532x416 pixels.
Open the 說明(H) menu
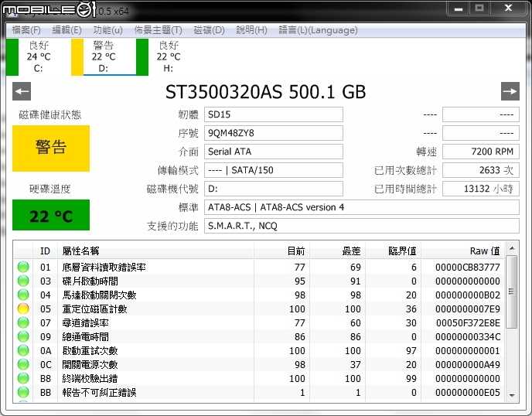click(x=251, y=30)
